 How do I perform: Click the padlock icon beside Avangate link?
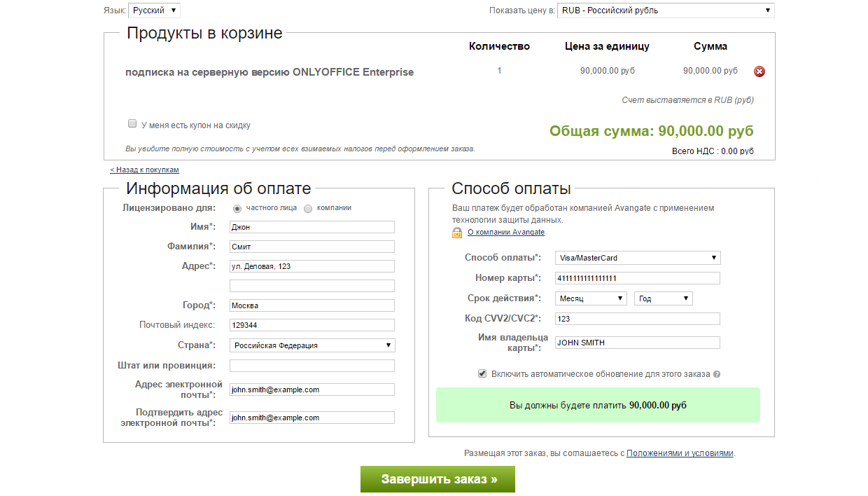click(457, 233)
